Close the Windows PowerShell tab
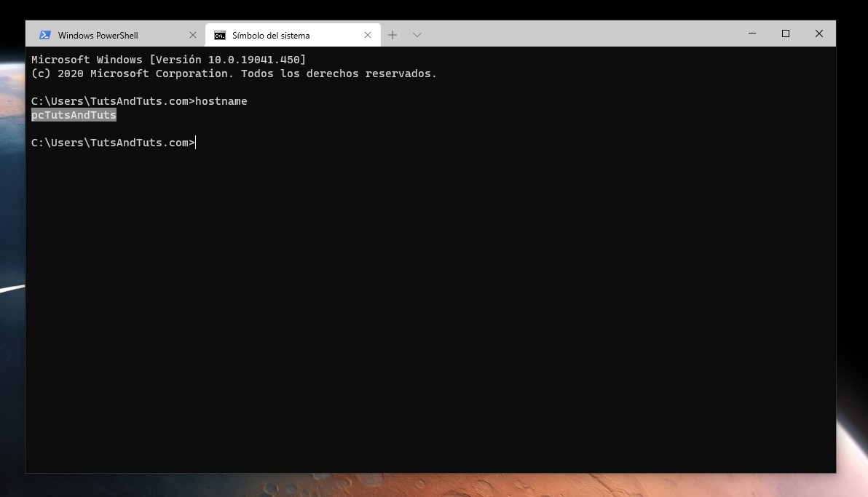Screen dimensions: 868x497 coord(193,35)
